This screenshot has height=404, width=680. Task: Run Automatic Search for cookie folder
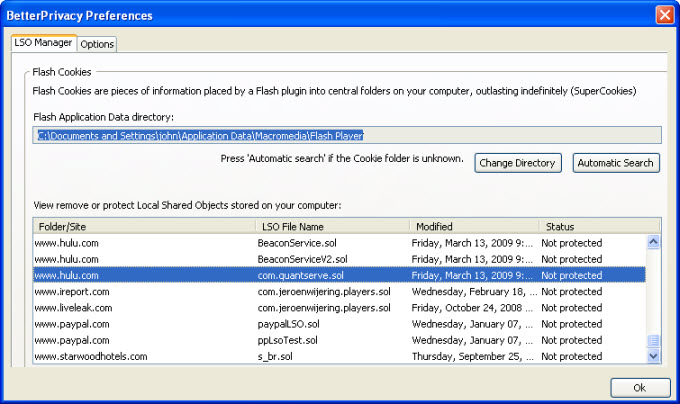pyautogui.click(x=616, y=163)
